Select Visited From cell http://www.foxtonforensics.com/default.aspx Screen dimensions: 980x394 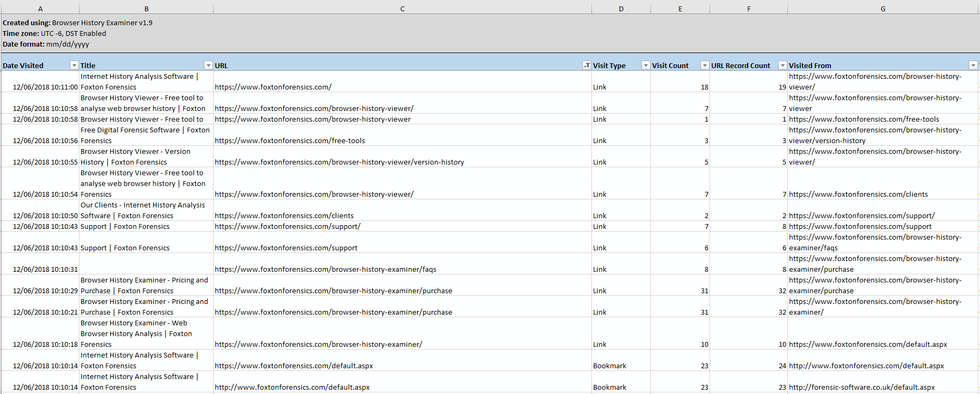point(883,360)
